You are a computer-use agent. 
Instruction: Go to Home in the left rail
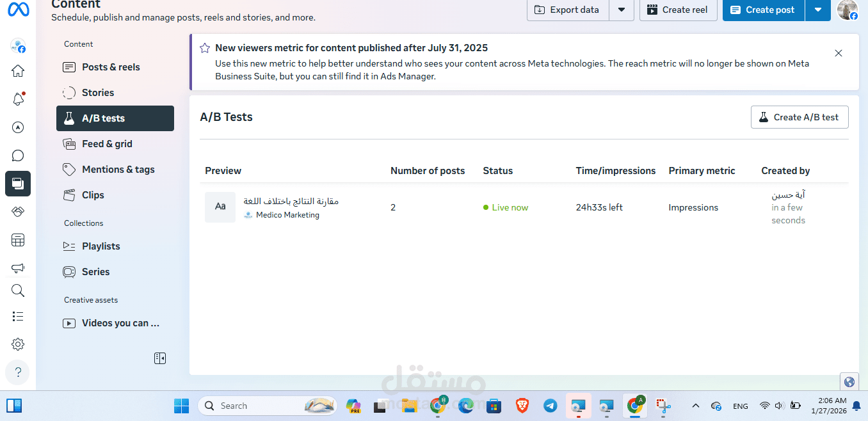click(x=18, y=71)
